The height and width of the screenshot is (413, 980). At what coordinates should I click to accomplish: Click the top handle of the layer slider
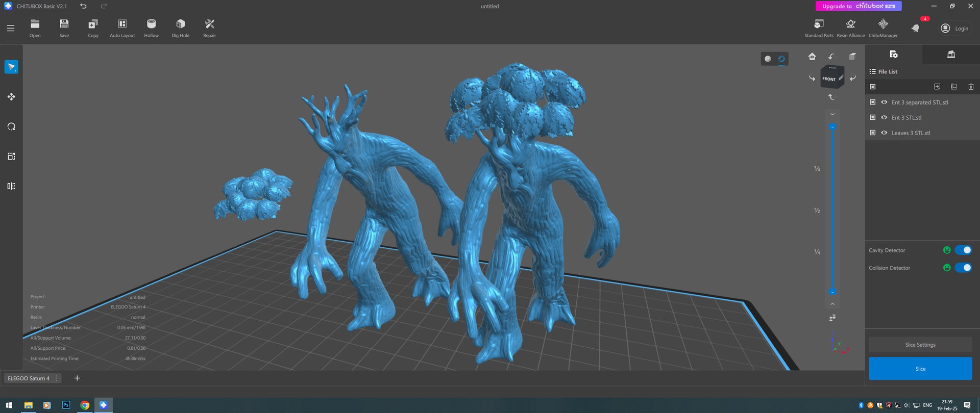coord(832,126)
